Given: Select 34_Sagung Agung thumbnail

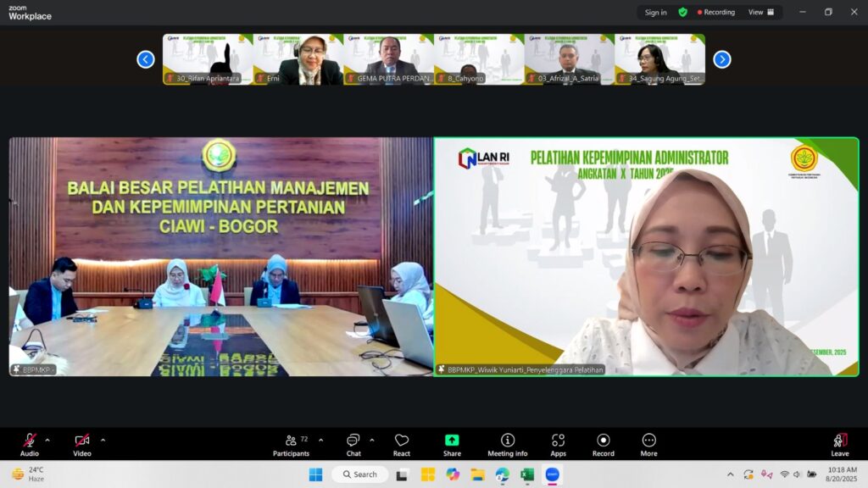Looking at the screenshot, I should point(659,59).
